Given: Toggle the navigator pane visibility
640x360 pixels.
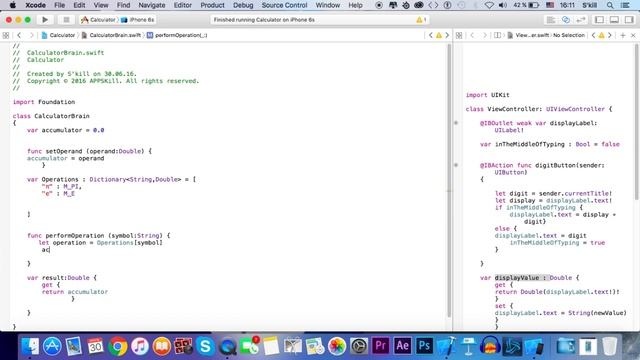Looking at the screenshot, I should 599,20.
